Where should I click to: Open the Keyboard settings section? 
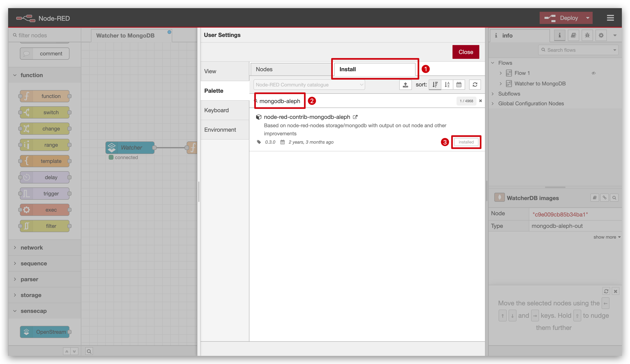[x=225, y=110]
